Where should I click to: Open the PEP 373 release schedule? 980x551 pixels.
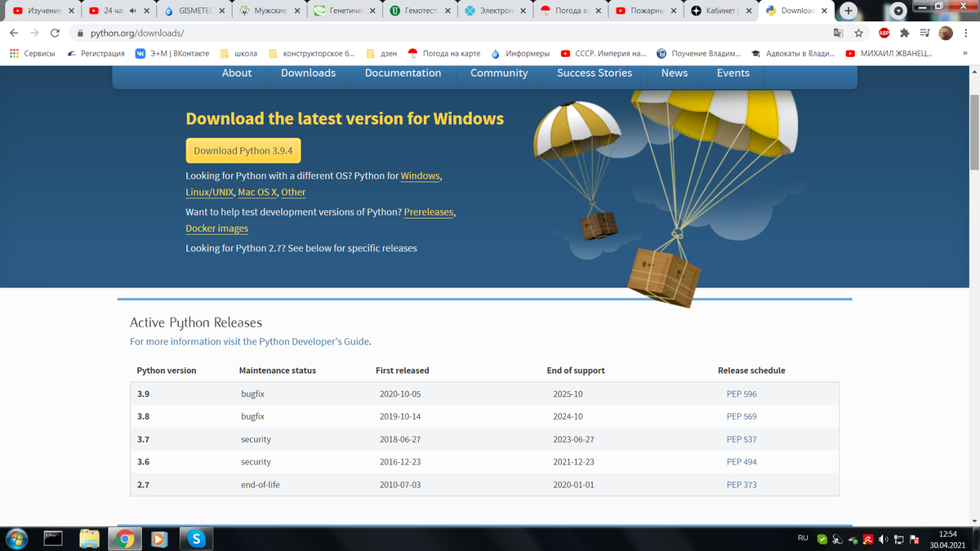[x=742, y=485]
